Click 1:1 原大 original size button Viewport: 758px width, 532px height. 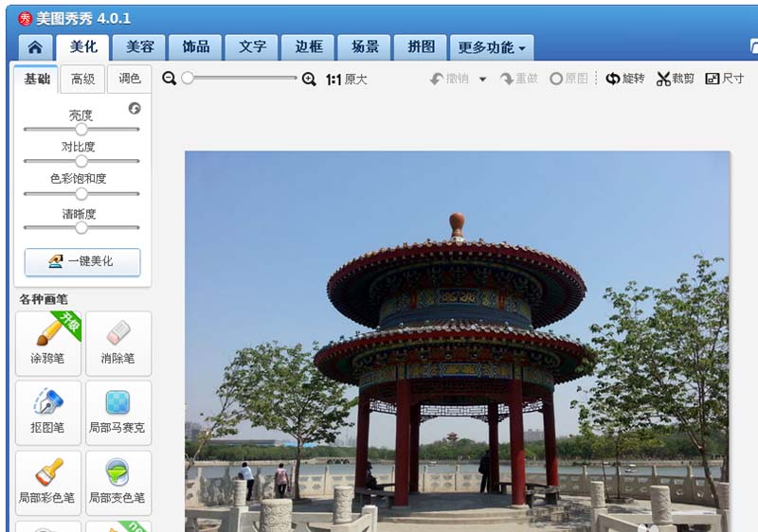pos(347,80)
